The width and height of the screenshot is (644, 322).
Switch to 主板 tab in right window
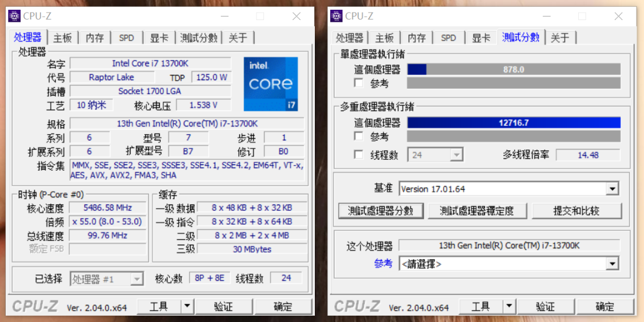(x=385, y=38)
